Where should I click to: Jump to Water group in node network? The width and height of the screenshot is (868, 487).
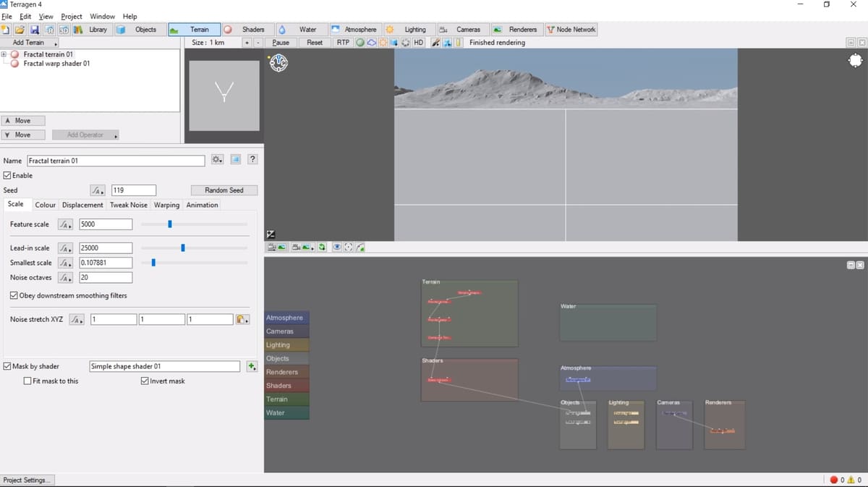(x=287, y=412)
